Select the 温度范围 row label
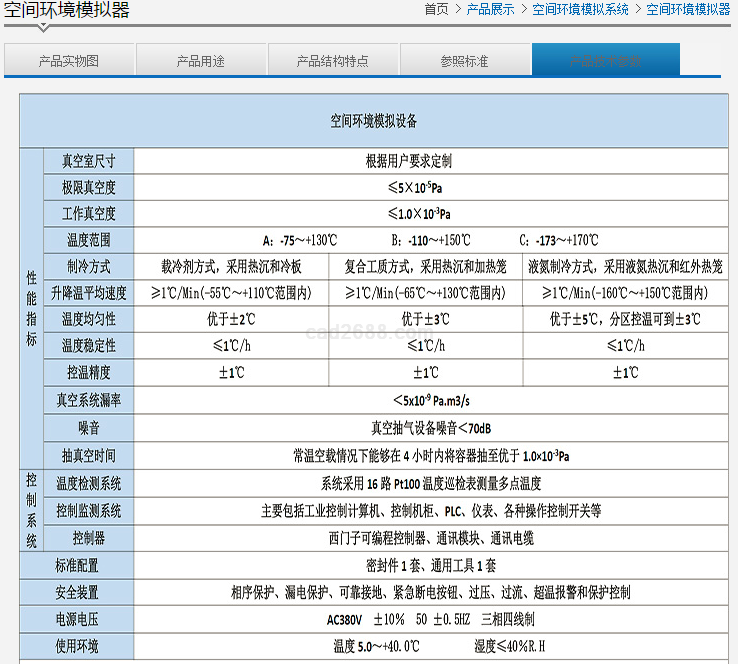The height and width of the screenshot is (664, 738). click(89, 240)
